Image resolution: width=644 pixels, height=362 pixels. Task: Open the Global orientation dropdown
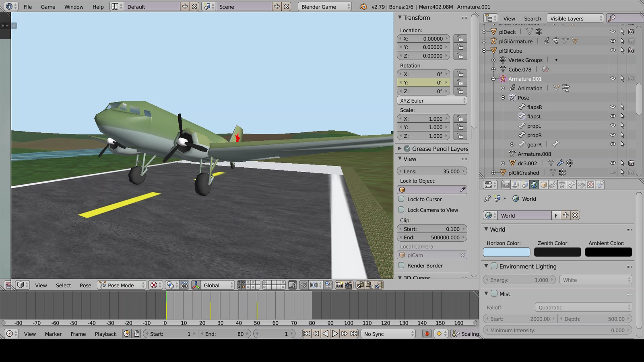click(217, 285)
